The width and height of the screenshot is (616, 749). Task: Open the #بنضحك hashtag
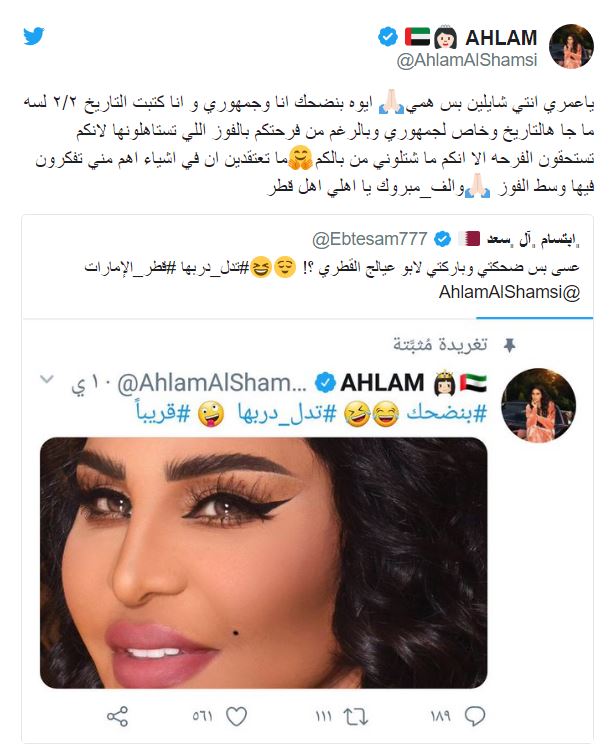tap(446, 414)
